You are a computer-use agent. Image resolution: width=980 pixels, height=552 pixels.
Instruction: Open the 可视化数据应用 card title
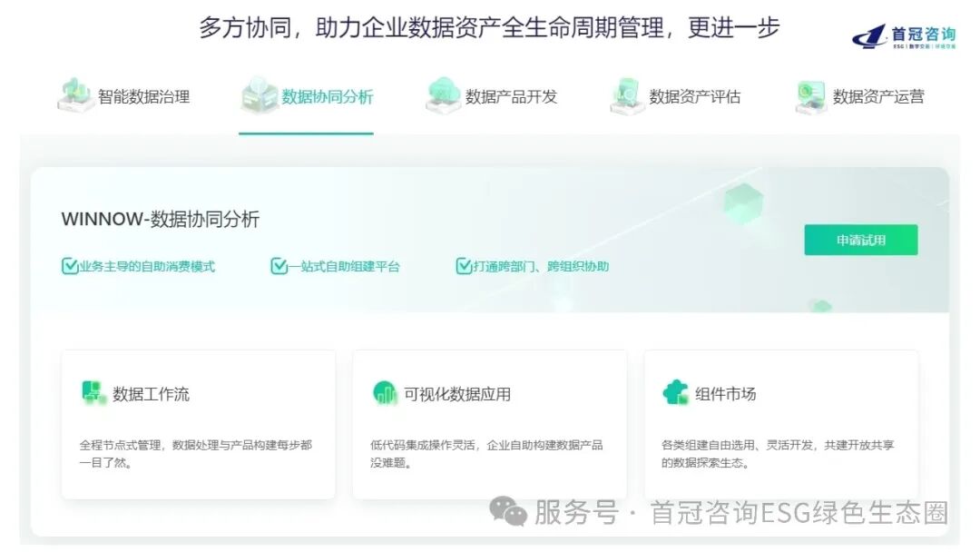click(456, 394)
